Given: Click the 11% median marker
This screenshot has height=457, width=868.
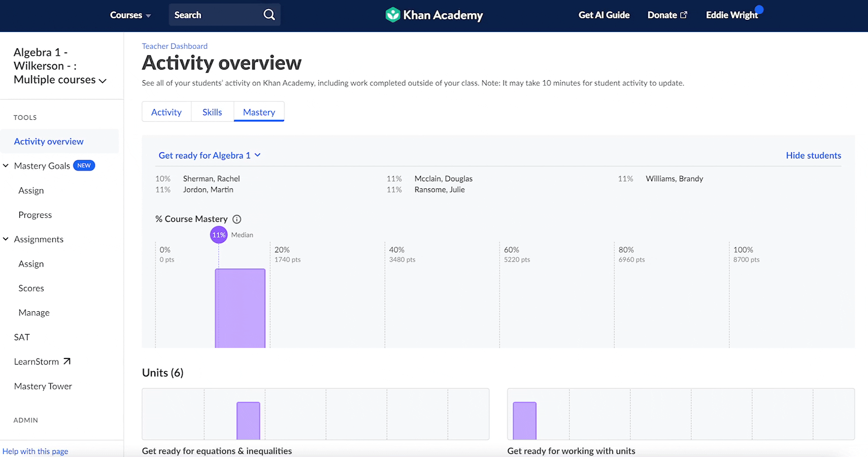Looking at the screenshot, I should coord(219,235).
